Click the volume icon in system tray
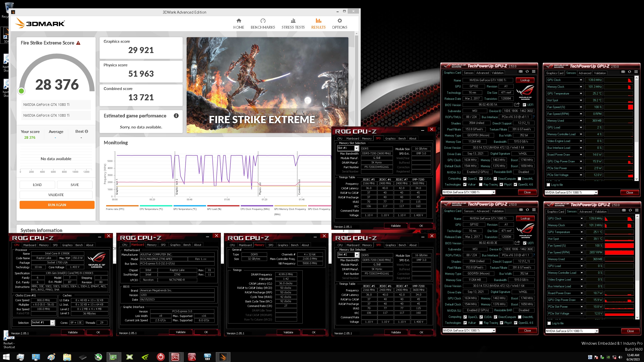This screenshot has width=644, height=362. click(x=620, y=357)
